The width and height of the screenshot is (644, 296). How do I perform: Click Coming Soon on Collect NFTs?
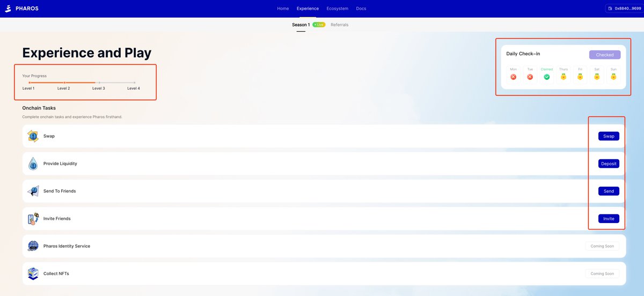click(x=602, y=273)
